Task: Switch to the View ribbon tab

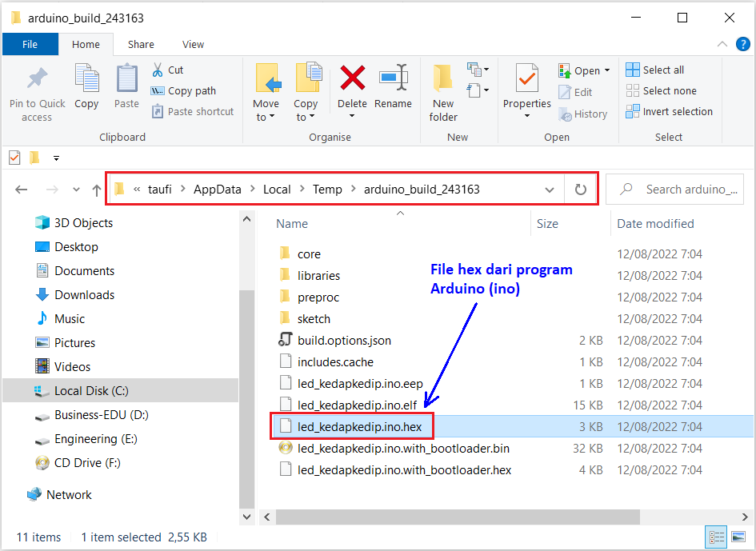Action: coord(193,44)
